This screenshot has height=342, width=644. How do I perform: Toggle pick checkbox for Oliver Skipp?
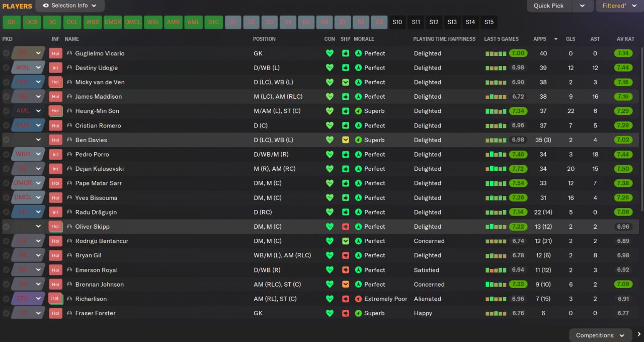pyautogui.click(x=6, y=227)
